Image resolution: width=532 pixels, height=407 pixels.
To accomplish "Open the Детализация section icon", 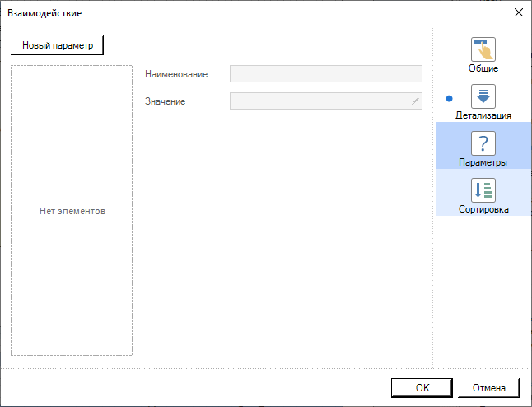I will click(x=483, y=96).
